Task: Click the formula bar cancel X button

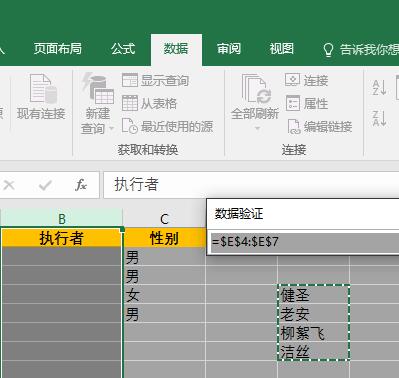Action: [9, 185]
